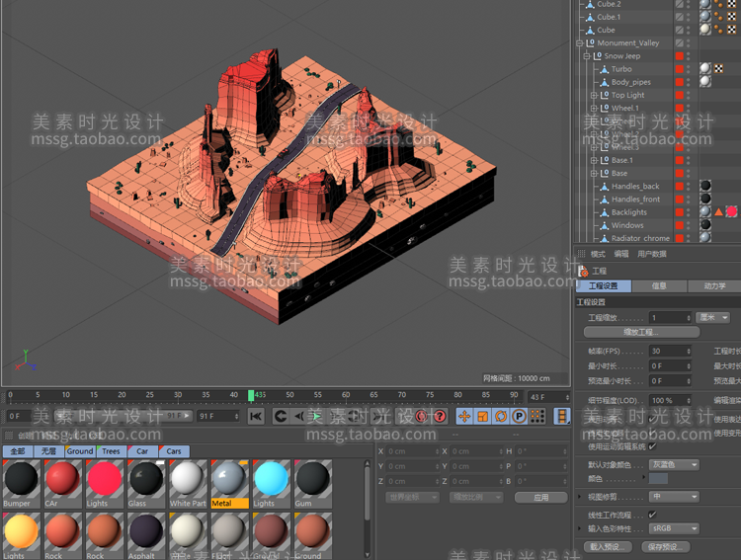This screenshot has height=560, width=741.
Task: Open the 灰蓝色 default color dropdown
Action: pos(674,464)
